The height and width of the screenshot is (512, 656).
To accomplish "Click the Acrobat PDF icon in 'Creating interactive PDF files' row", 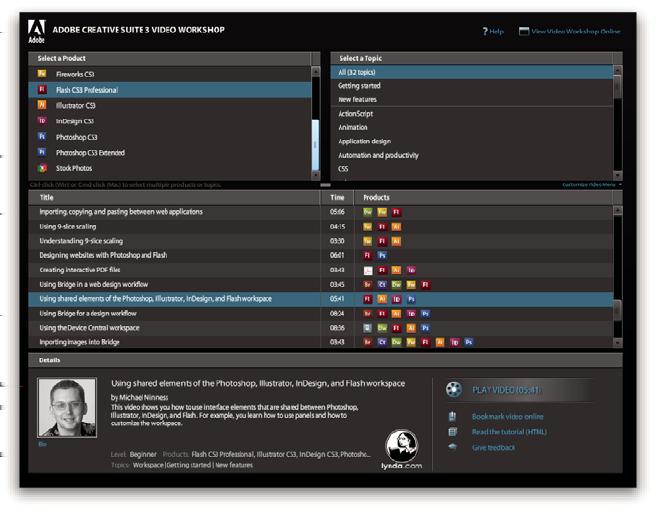I will coord(368,270).
